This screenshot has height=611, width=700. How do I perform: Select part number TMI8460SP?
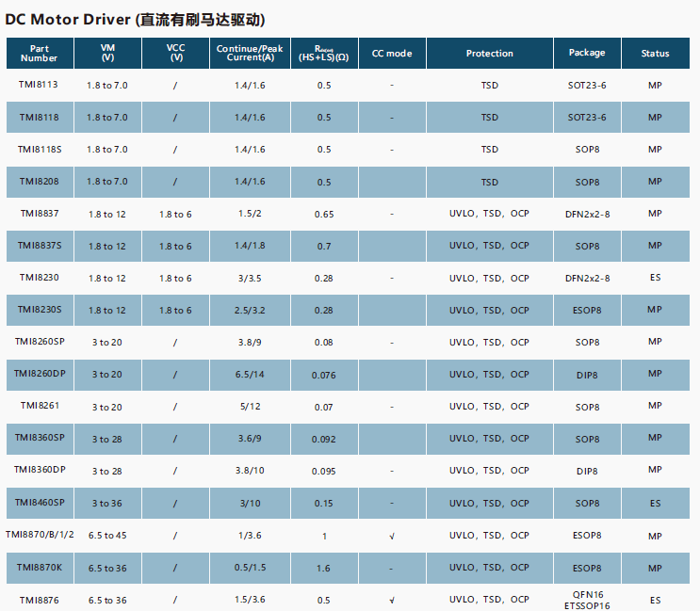40,503
